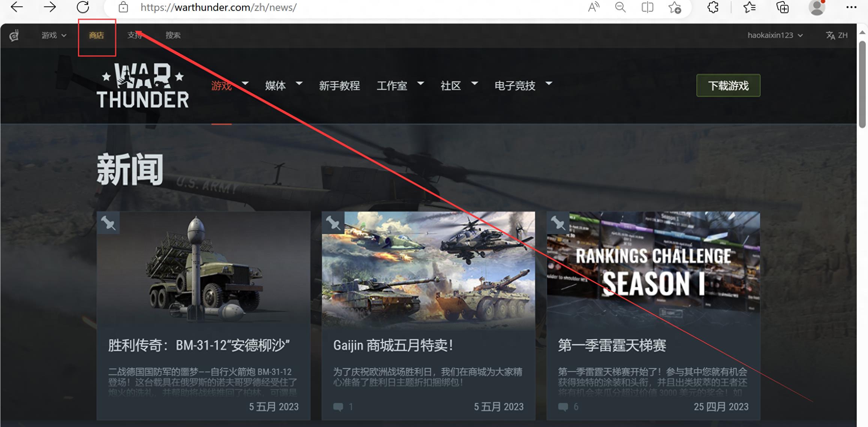Click the BM-31-12 rocket truck thumbnail

coord(204,270)
